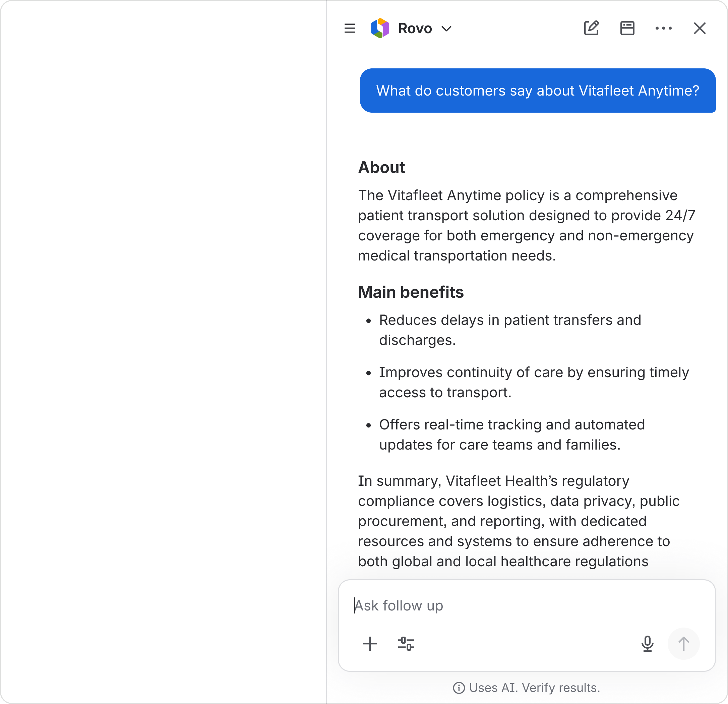Viewport: 728px width, 704px height.
Task: Start a new Rovo chat
Action: 591,28
